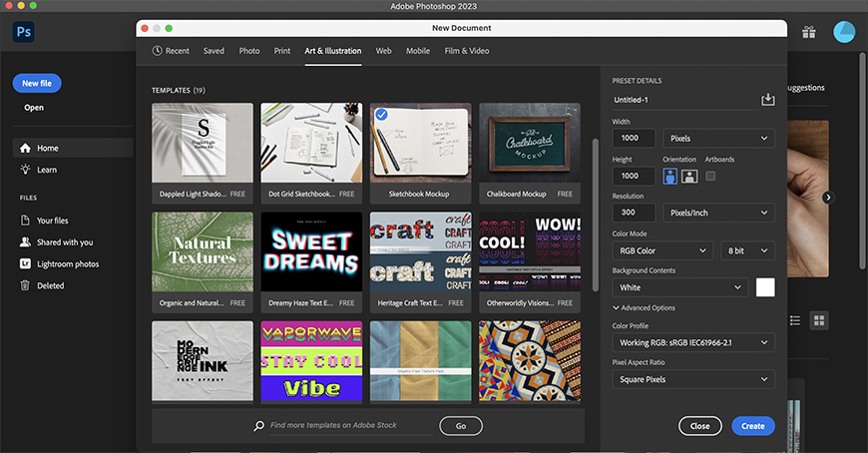Click the Find more templates search field

point(351,425)
